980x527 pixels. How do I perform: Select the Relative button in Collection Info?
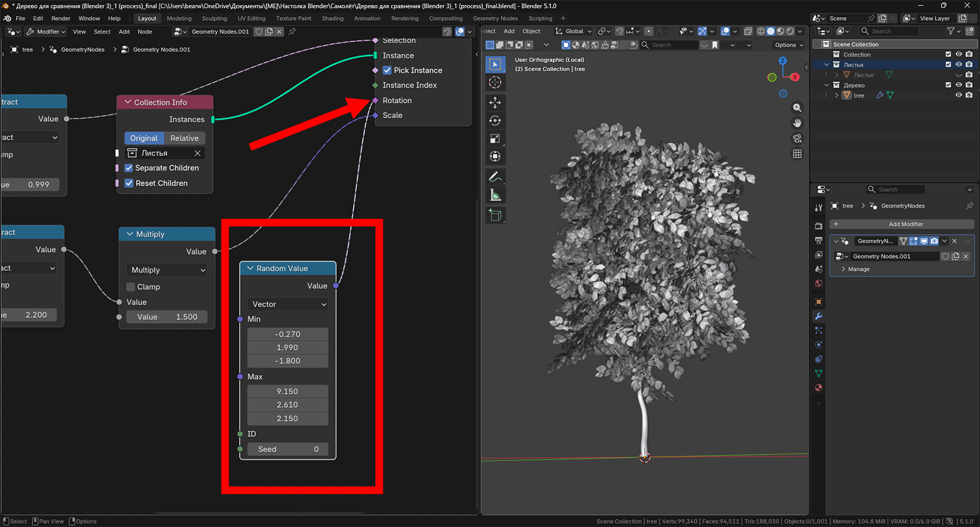click(184, 138)
